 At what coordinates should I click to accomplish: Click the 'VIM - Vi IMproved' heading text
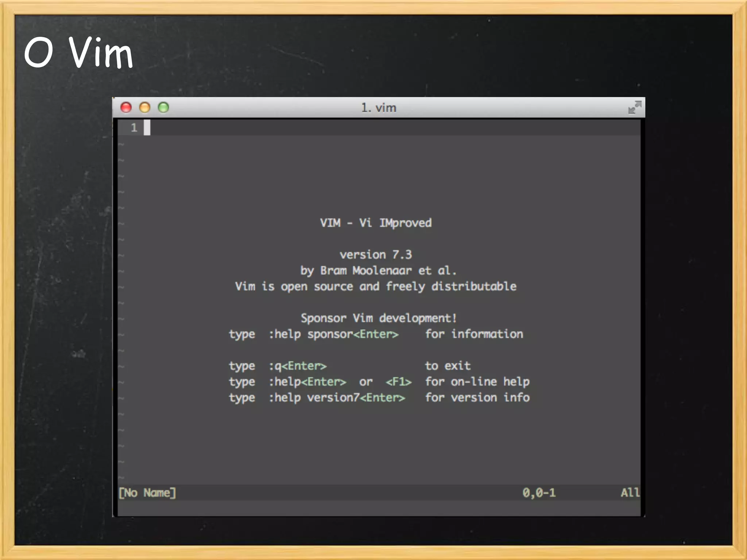[376, 223]
